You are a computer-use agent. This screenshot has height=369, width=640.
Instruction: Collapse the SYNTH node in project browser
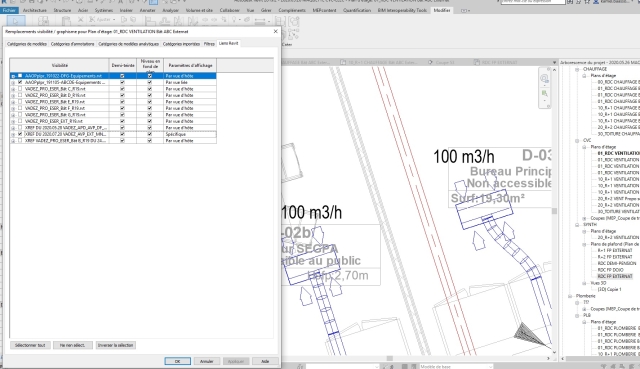[x=577, y=225]
